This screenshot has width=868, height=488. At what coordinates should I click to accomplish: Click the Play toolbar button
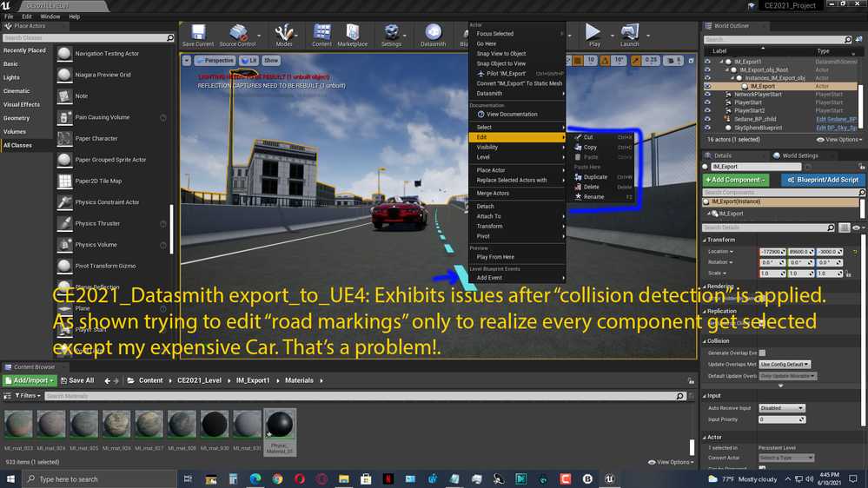[x=594, y=35]
